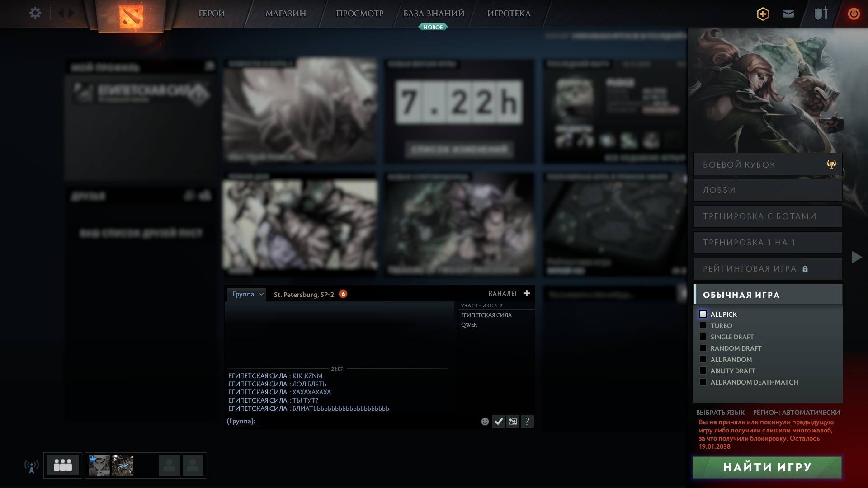868x488 pixels.
Task: Toggle the All Pick game mode checkbox
Action: [x=703, y=314]
